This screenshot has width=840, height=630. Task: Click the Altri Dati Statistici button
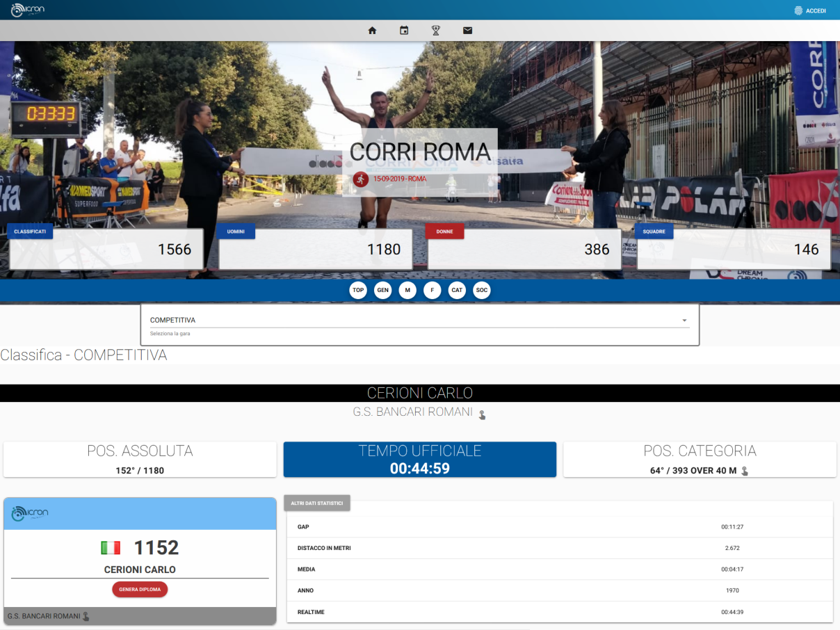pos(317,503)
